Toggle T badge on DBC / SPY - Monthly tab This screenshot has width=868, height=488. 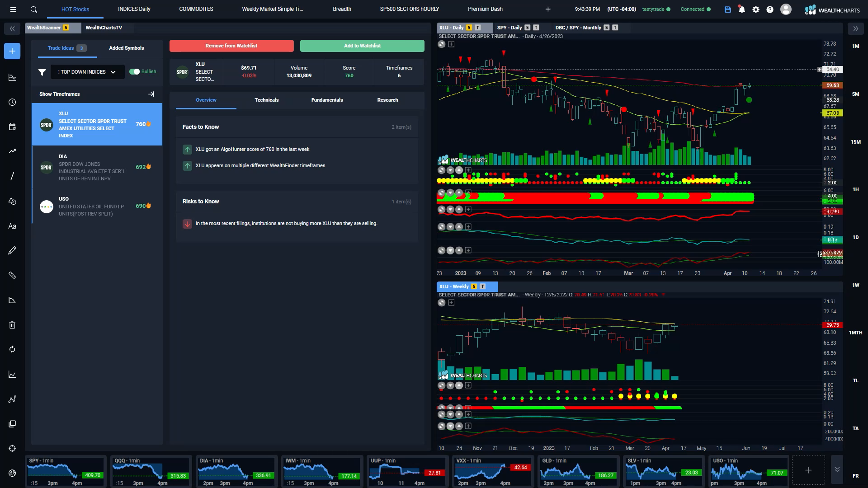pos(615,28)
